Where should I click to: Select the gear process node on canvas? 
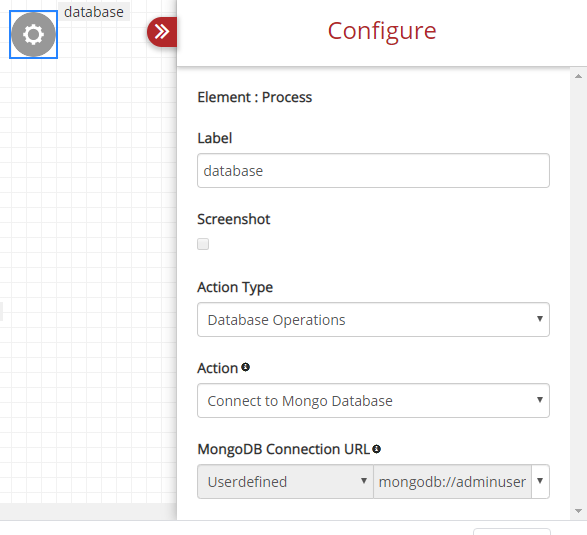[33, 34]
